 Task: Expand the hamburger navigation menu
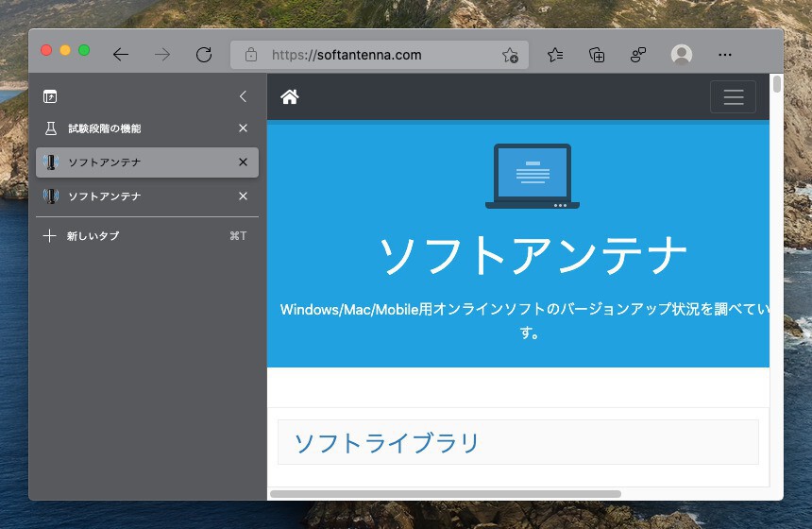(x=734, y=97)
